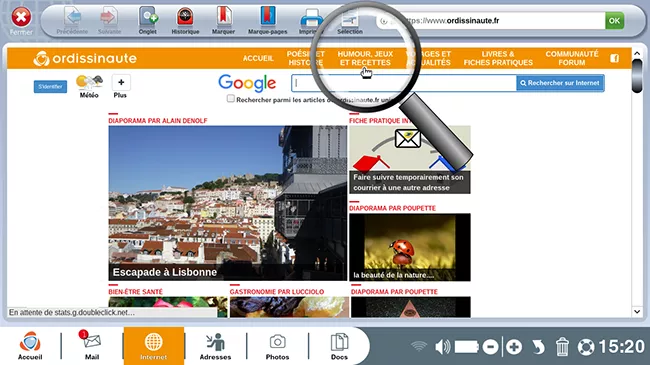Open Accueil home in the bottom bar
The image size is (650, 365).
30,345
